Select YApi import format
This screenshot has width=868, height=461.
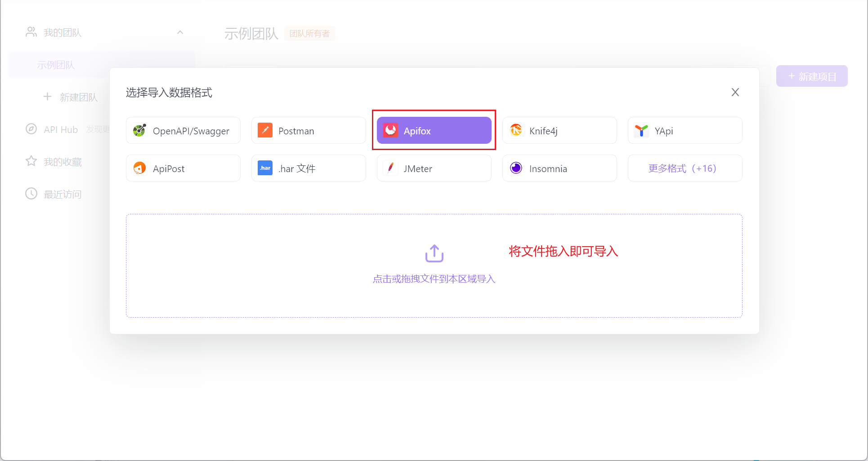685,131
